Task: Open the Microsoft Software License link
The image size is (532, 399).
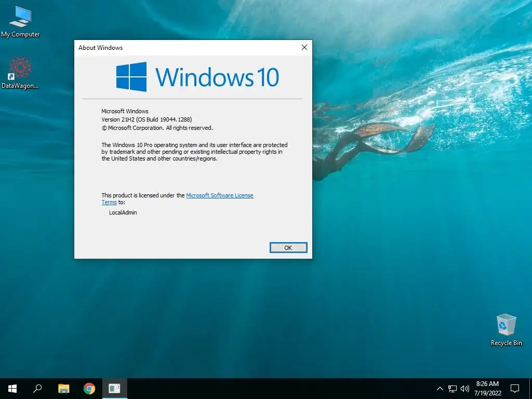Action: (x=220, y=195)
